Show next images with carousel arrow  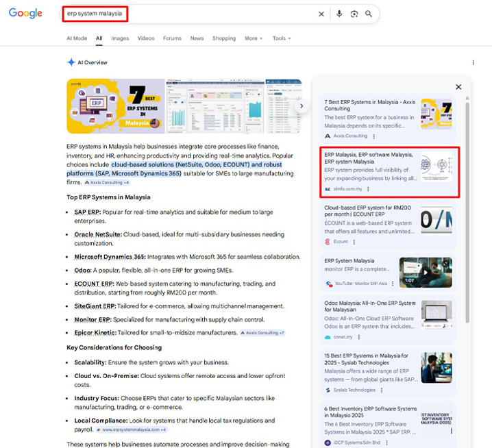[x=302, y=106]
